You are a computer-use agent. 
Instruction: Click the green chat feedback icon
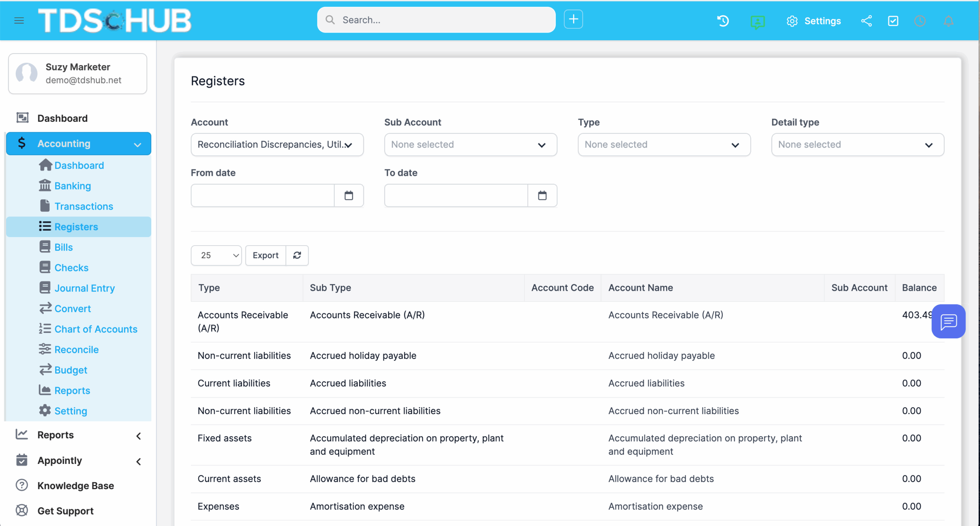point(757,21)
